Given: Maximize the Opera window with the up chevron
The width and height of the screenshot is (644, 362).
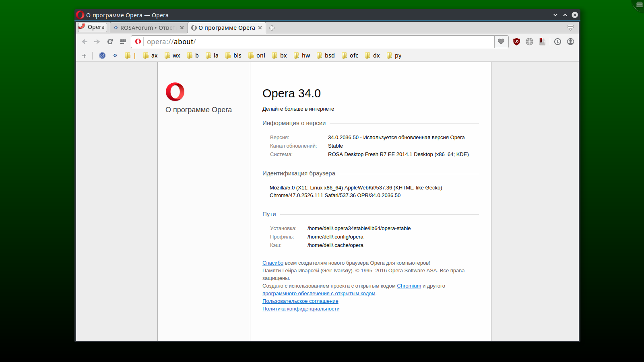Looking at the screenshot, I should click(565, 15).
